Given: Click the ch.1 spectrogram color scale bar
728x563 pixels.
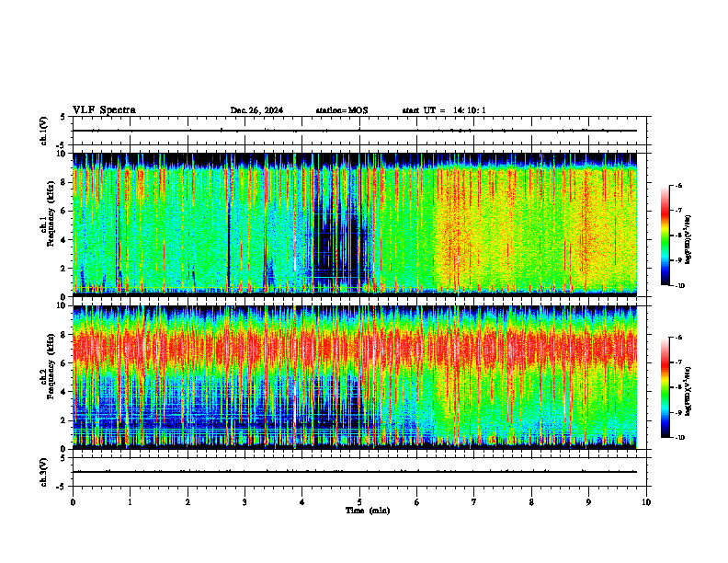Looking at the screenshot, I should coord(665,236).
